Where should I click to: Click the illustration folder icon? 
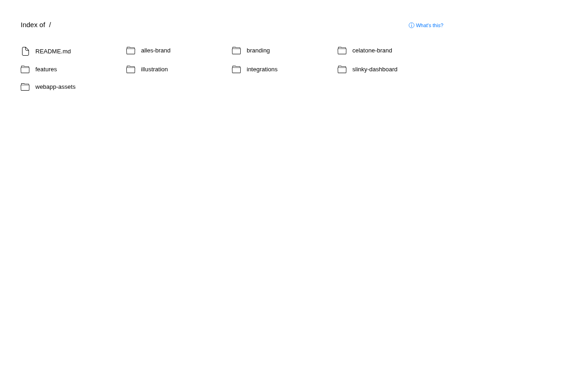tap(131, 69)
